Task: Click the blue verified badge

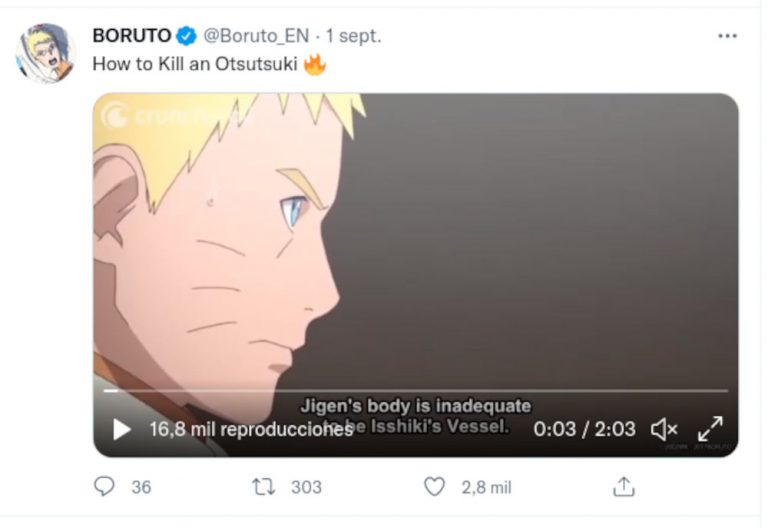Action: pos(186,36)
